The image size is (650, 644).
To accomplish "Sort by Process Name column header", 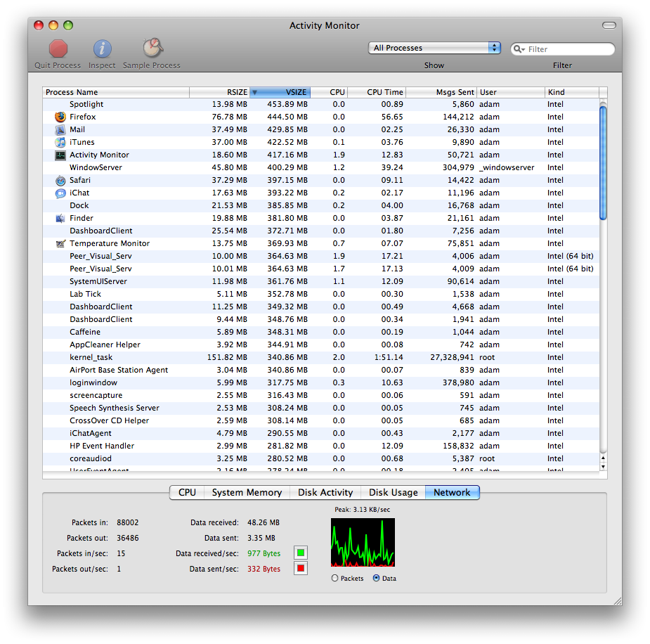I will point(116,92).
